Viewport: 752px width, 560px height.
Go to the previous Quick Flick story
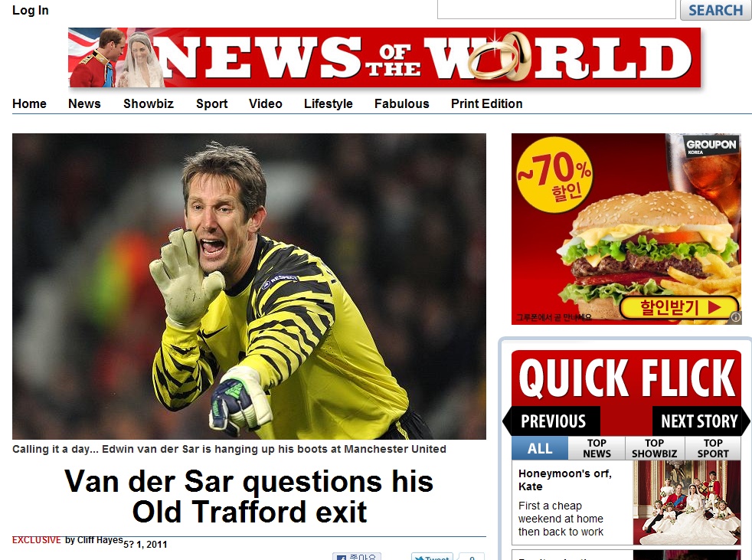(551, 421)
